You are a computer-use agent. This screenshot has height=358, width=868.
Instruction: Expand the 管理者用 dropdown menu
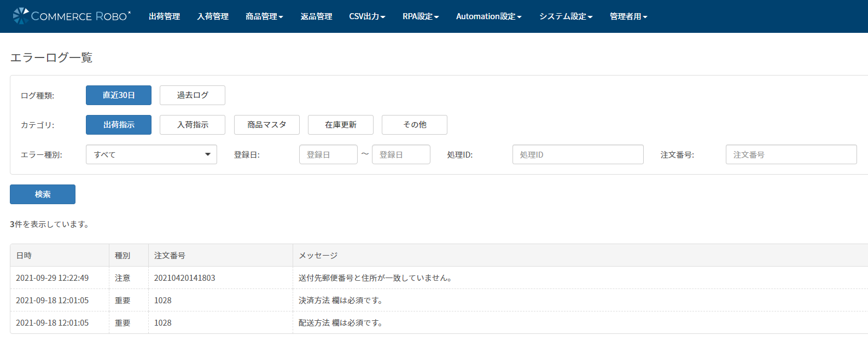coord(628,16)
